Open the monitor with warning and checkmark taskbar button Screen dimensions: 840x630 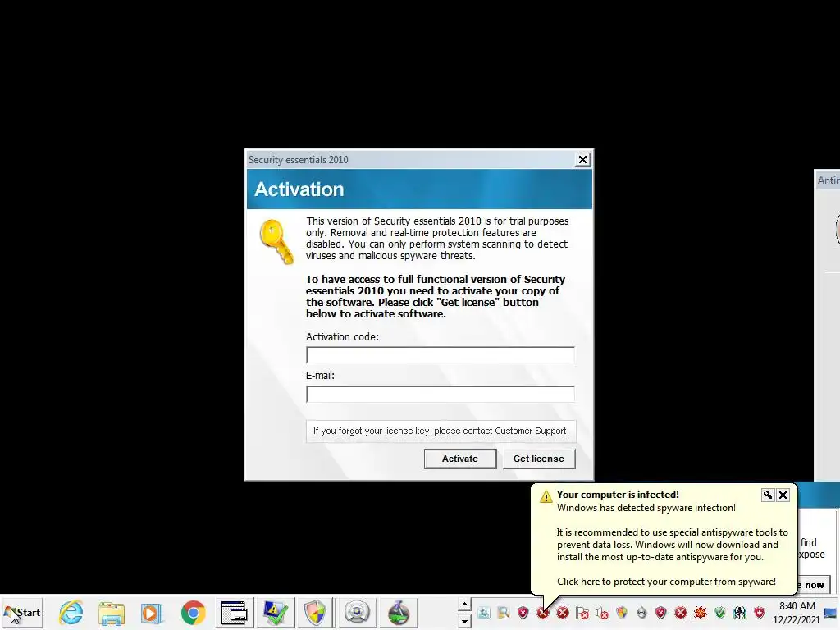pos(274,612)
